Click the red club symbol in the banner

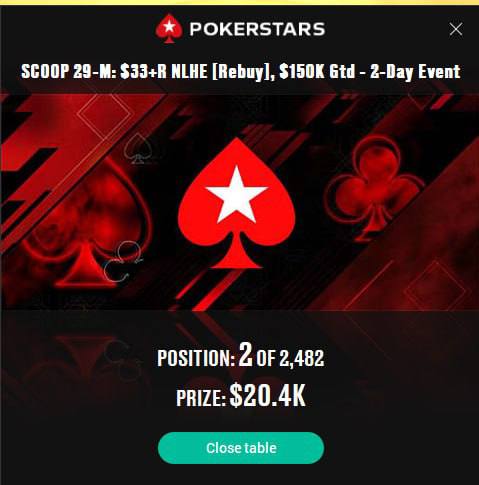click(373, 187)
